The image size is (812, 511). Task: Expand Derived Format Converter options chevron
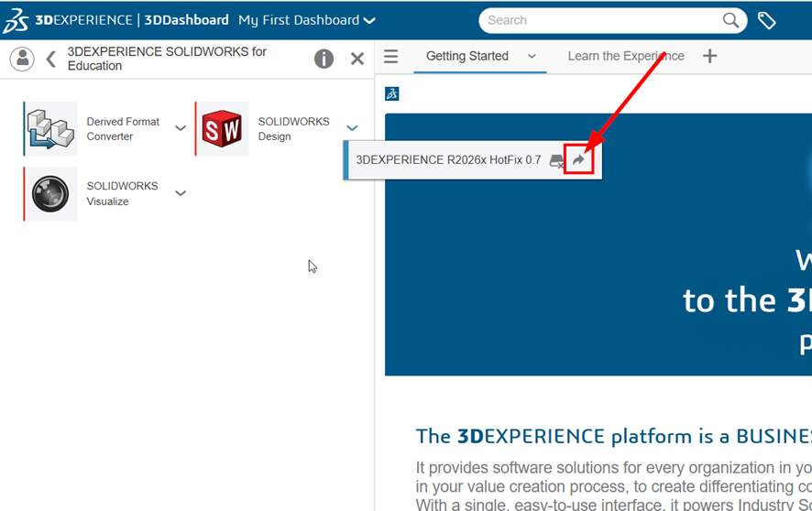[x=181, y=128]
